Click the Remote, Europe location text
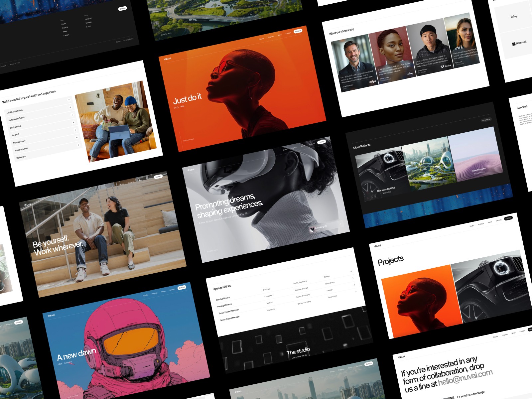Screen dimensions: 532x399 pyautogui.click(x=302, y=289)
